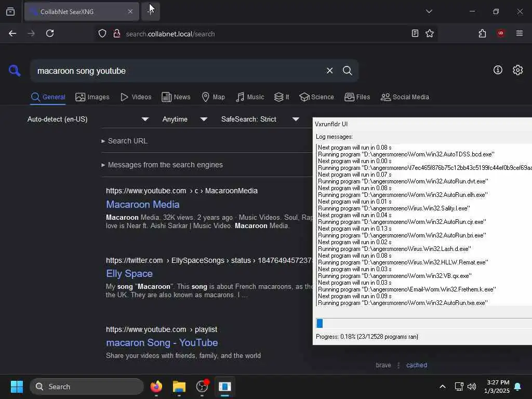Open the OBS Studio taskbar icon
532x399 pixels.
[202, 387]
